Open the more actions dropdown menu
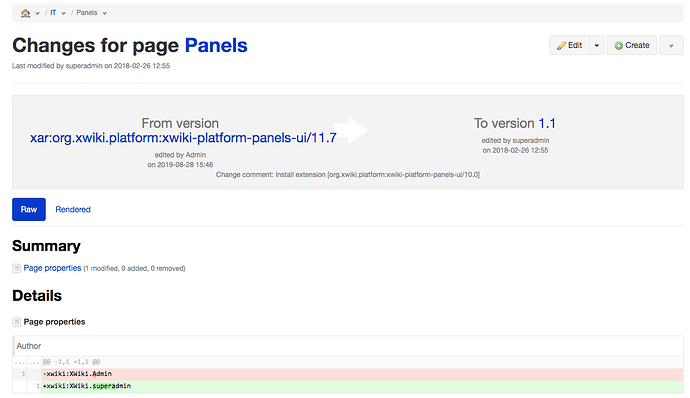Image resolution: width=690 pixels, height=398 pixels. pyautogui.click(x=671, y=45)
